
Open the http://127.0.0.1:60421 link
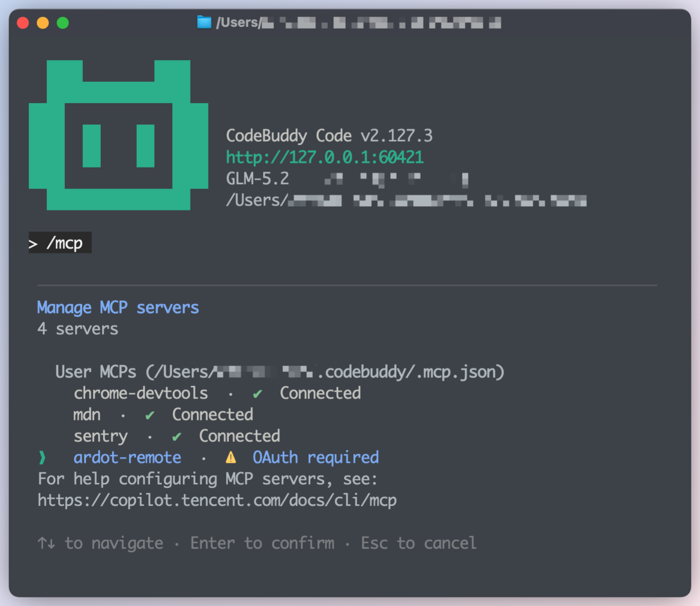(x=325, y=158)
